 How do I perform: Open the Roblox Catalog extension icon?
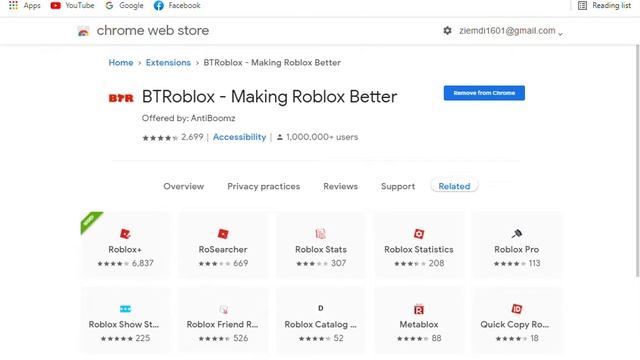(321, 308)
